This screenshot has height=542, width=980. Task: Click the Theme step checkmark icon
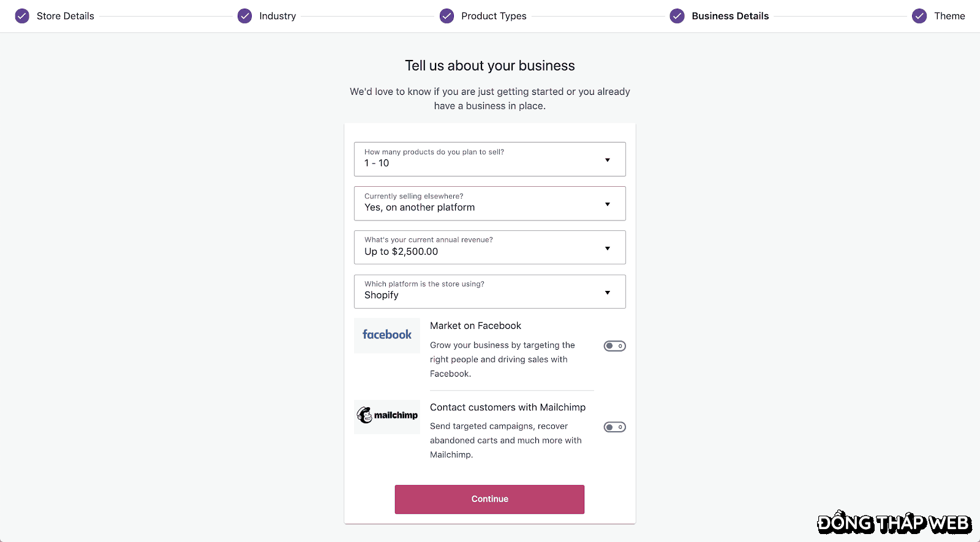(x=919, y=16)
